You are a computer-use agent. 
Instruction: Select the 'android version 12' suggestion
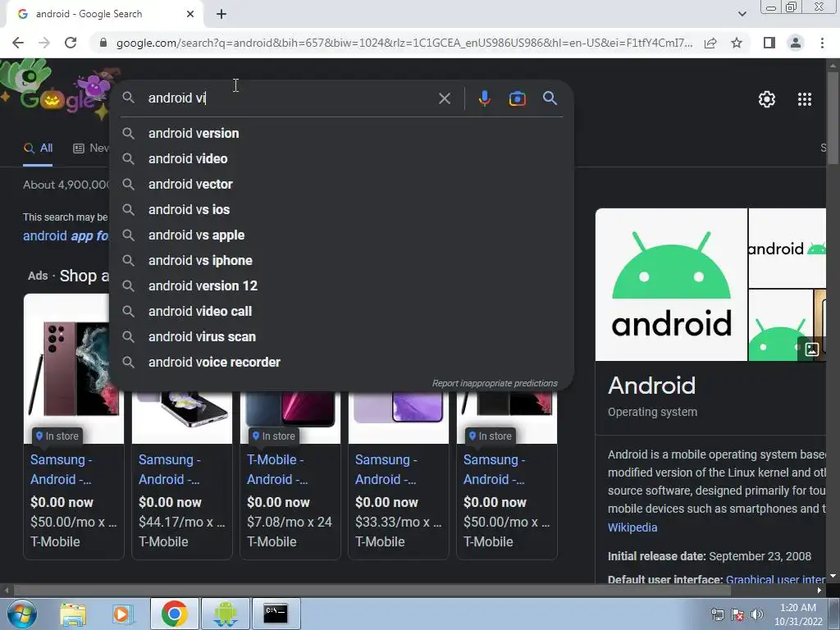[x=341, y=286]
